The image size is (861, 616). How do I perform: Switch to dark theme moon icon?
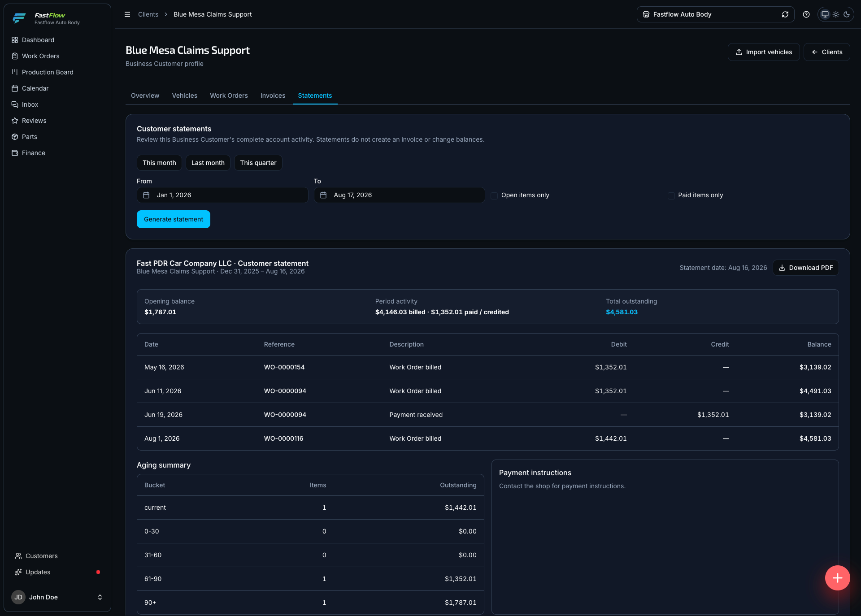click(847, 14)
